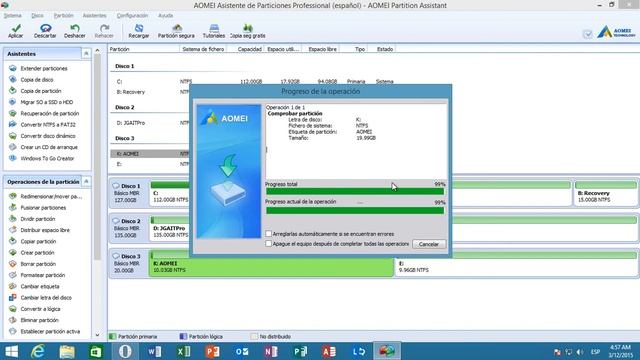The image size is (640, 360).
Task: Collapse the Operaciones de la partición panel
Action: point(86,181)
